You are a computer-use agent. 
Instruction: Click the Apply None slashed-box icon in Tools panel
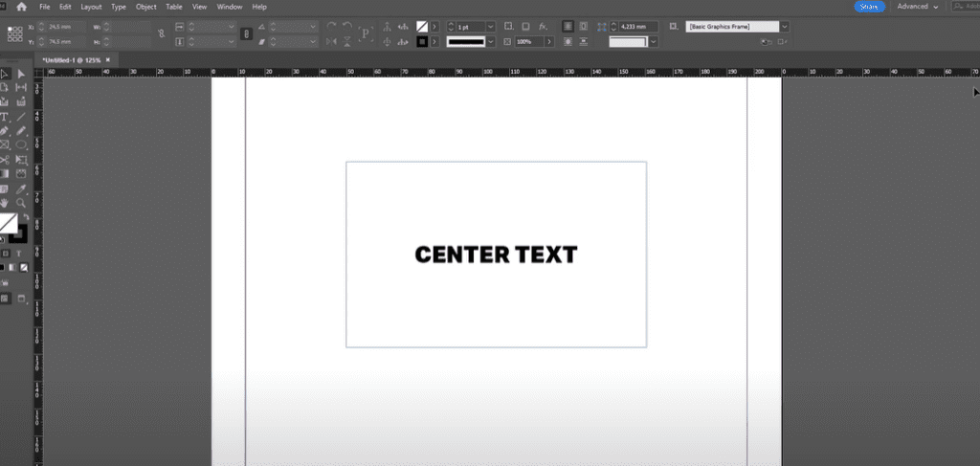coord(24,267)
